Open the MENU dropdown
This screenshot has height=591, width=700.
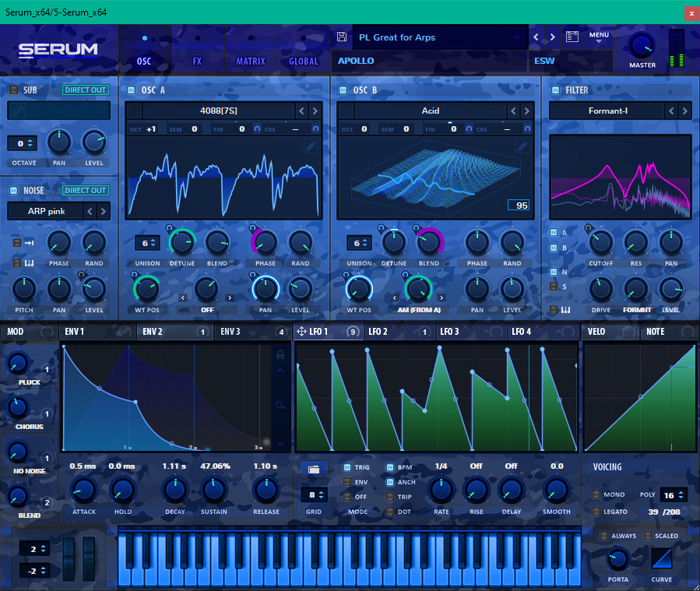(599, 37)
